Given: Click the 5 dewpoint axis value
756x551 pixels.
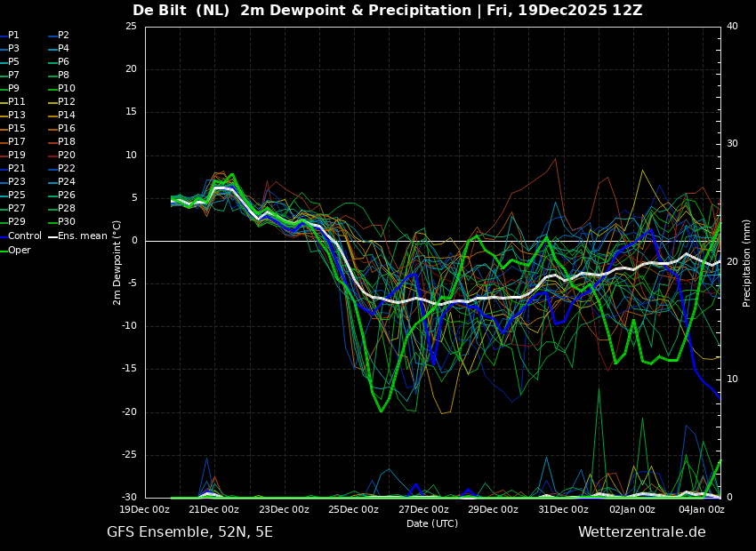Looking at the screenshot, I should tap(134, 198).
